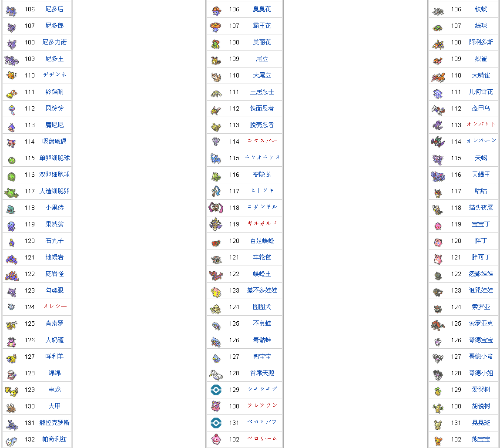Click the 索罗亚克 sprite image
500x448 pixels.
(x=438, y=324)
